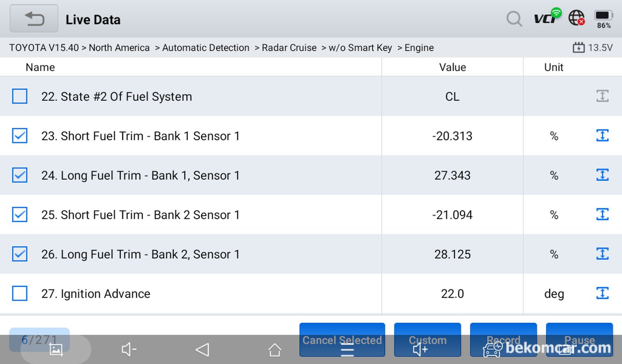
Task: Select the Short Fuel Trim Bank 2 row
Action: (x=311, y=214)
